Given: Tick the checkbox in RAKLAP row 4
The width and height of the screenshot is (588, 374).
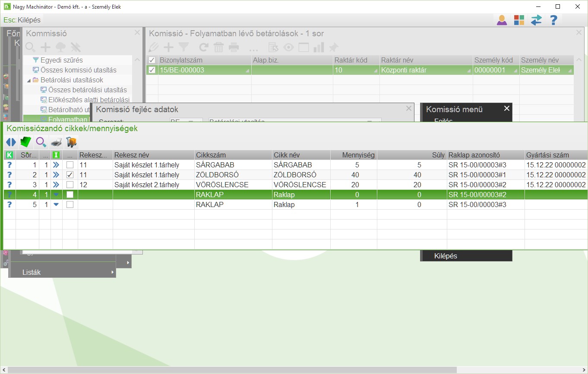Looking at the screenshot, I should click(x=70, y=195).
